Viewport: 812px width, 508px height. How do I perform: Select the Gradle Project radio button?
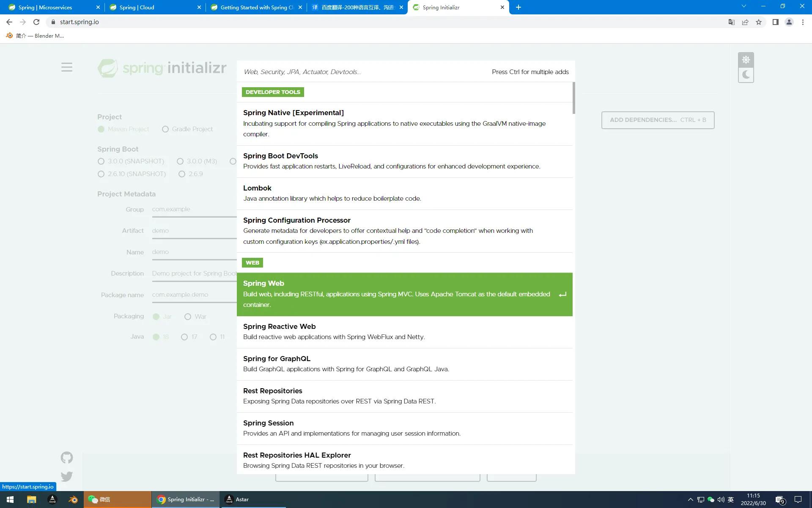[x=165, y=129]
